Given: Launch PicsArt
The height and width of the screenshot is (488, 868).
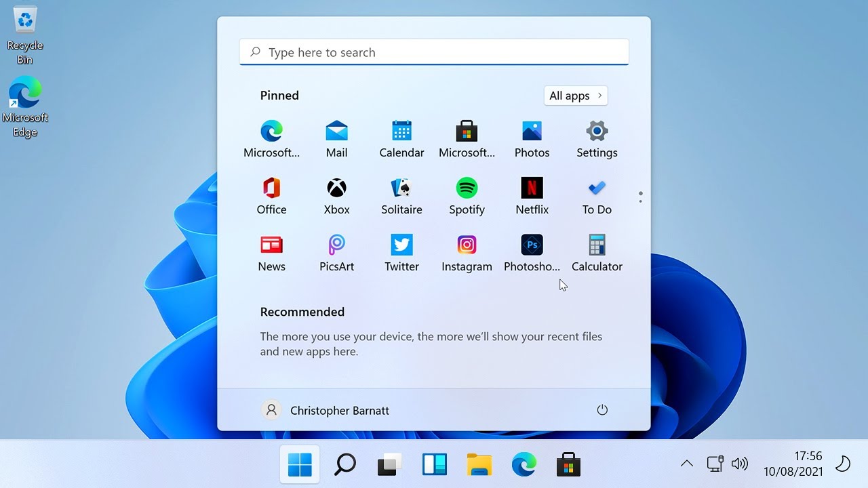Looking at the screenshot, I should [336, 253].
